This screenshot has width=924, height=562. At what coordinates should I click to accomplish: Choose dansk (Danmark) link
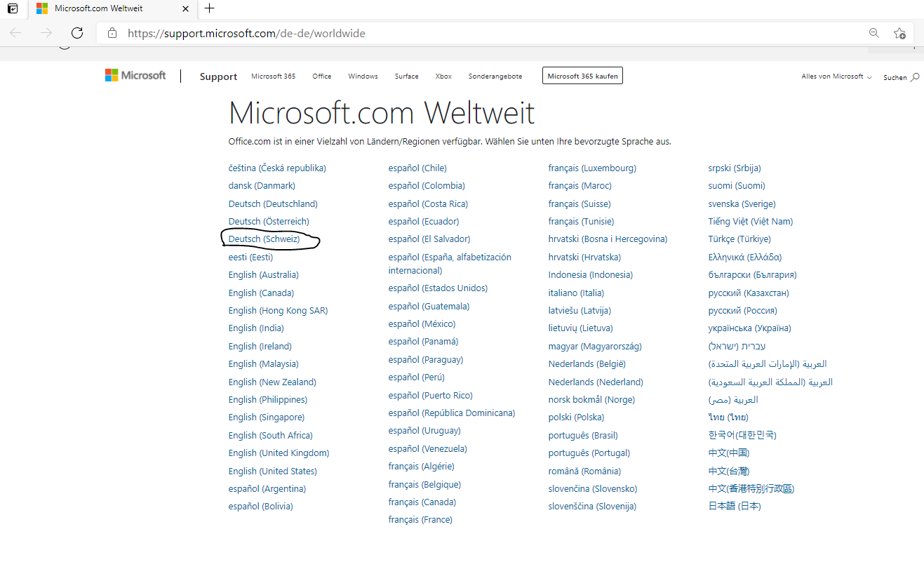262,186
